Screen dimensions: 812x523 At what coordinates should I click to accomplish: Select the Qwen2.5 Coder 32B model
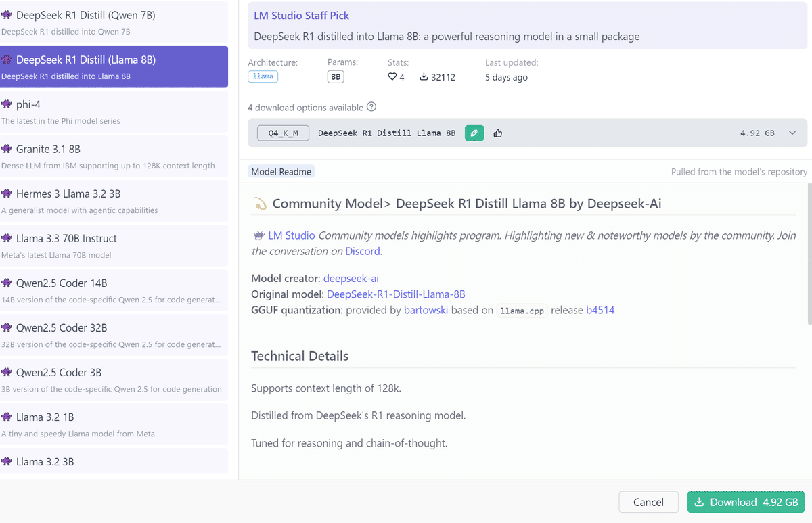[x=114, y=334]
